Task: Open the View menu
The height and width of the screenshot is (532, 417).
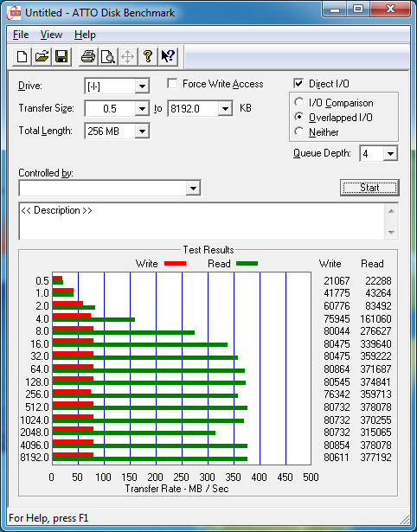Action: coord(51,35)
